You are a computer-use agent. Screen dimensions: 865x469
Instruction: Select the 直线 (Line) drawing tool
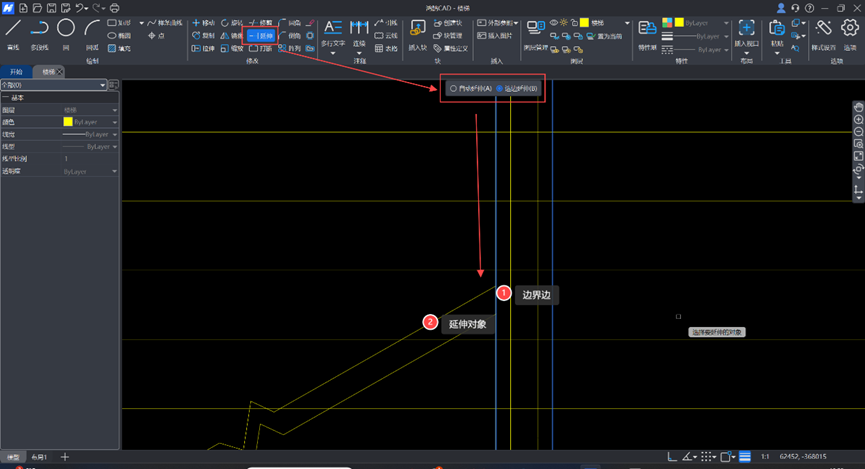click(x=13, y=31)
